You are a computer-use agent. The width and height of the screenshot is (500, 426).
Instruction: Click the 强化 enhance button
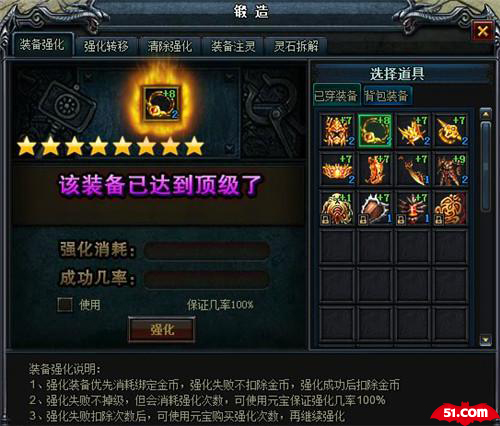pos(162,330)
